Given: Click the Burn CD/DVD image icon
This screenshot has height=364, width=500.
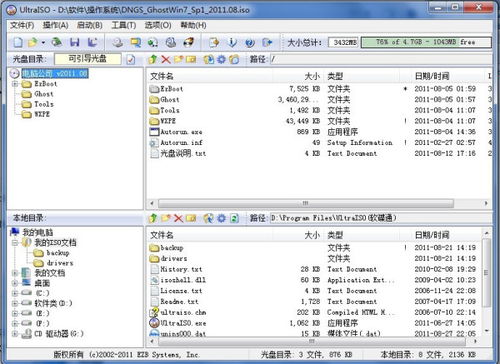Looking at the screenshot, I should [x=189, y=42].
